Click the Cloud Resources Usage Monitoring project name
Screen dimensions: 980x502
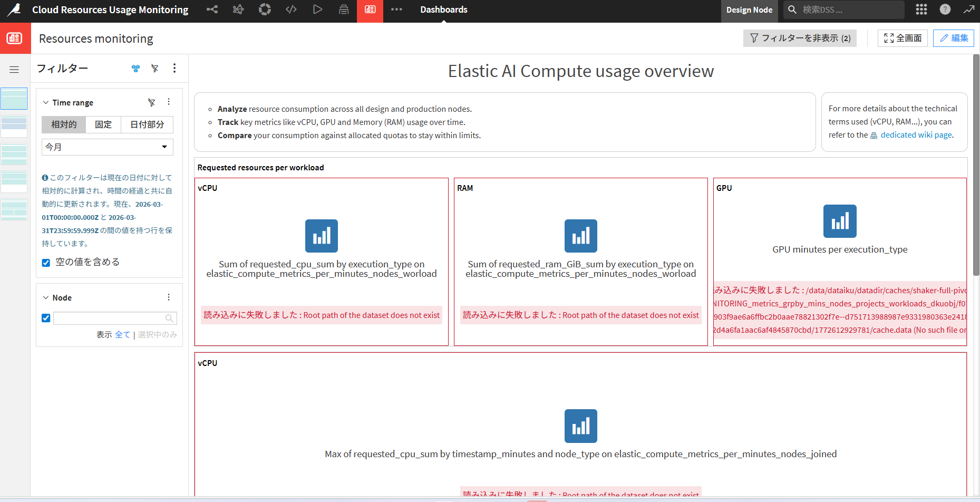[x=110, y=9]
